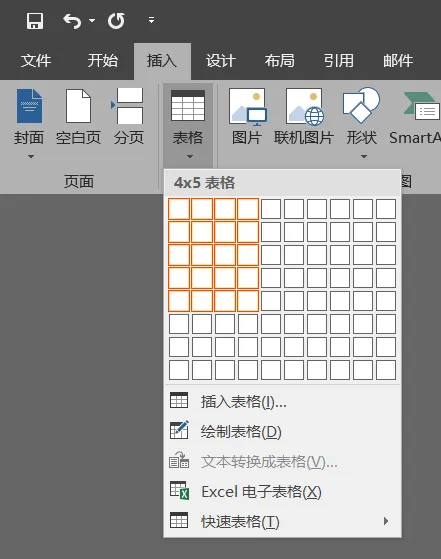Expand the 快速表格 submenu arrow
Screen dimensions: 441x559
tap(386, 521)
